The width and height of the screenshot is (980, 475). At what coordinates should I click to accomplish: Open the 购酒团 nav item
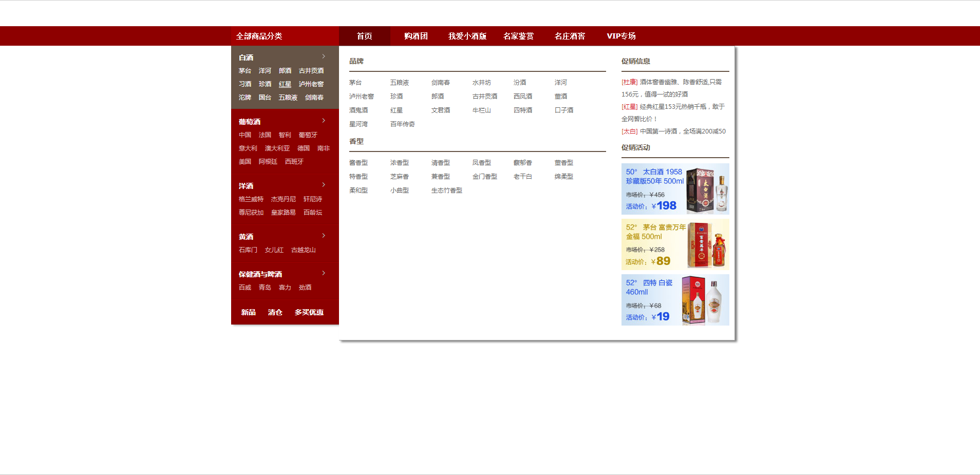point(416,36)
